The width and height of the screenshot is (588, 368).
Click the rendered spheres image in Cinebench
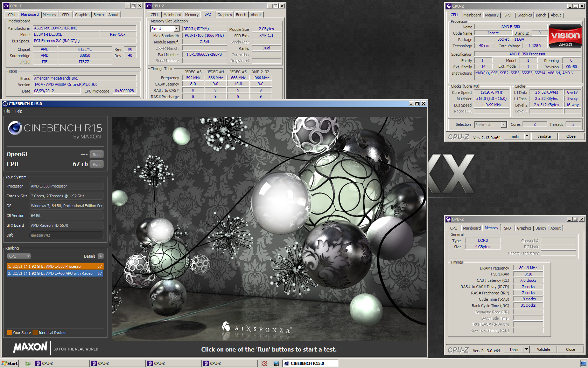click(x=269, y=229)
